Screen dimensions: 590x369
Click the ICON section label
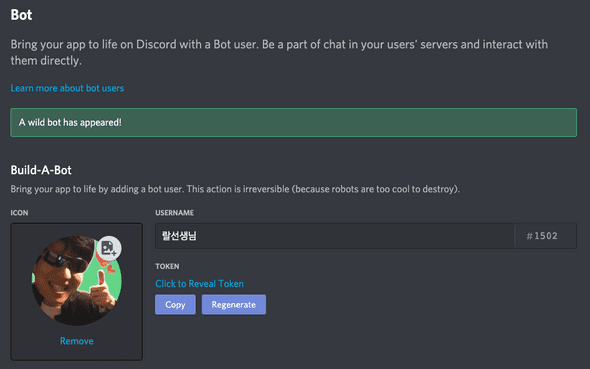click(19, 213)
